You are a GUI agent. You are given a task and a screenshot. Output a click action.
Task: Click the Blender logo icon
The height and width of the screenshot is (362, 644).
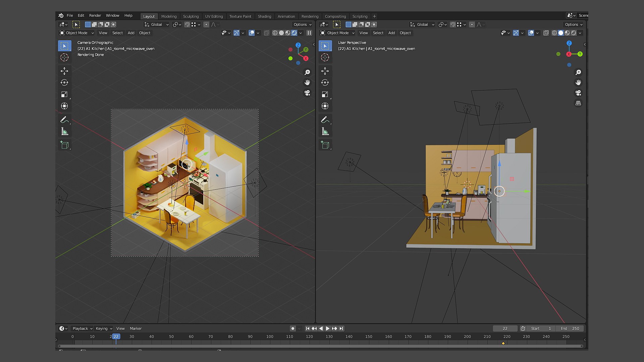tap(61, 15)
